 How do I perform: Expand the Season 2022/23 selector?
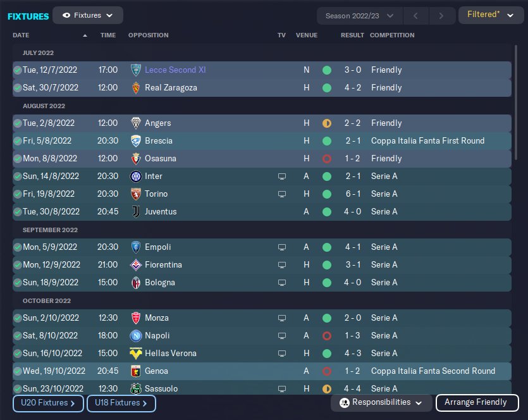click(x=360, y=15)
